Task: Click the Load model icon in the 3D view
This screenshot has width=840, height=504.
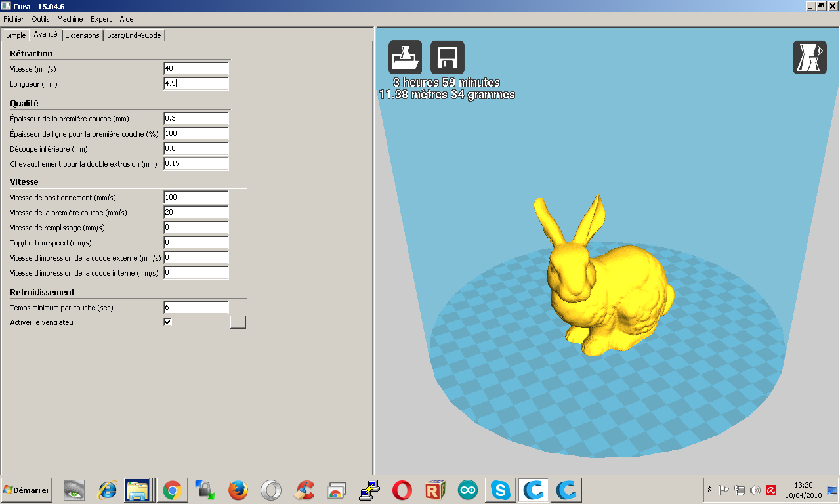Action: (405, 57)
